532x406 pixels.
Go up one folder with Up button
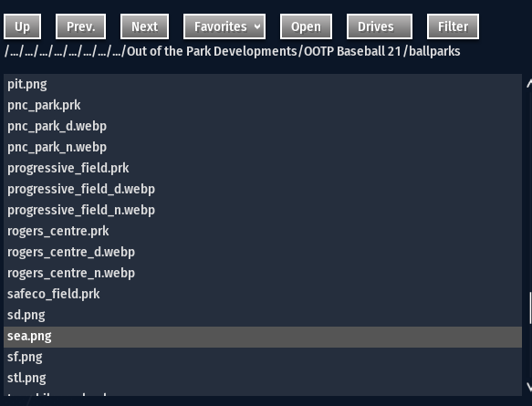point(23,26)
